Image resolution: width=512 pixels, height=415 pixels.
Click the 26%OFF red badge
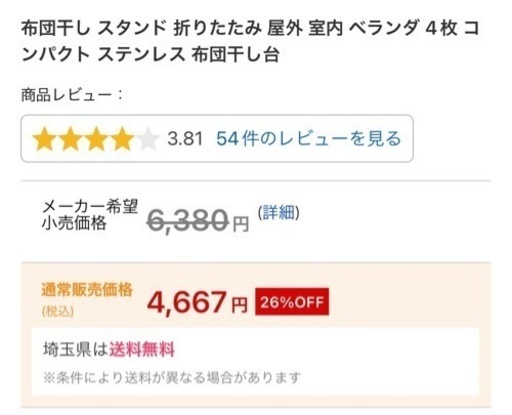click(x=292, y=302)
